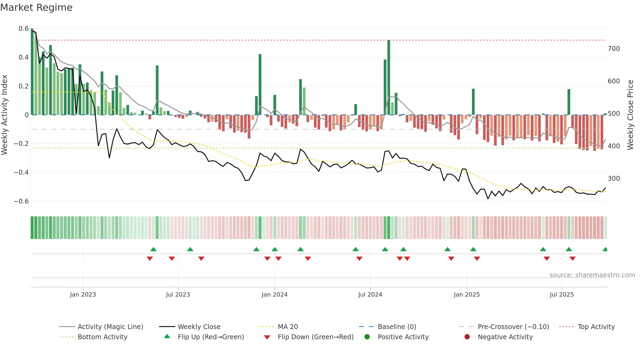Click the Jan 2024 x-axis label
This screenshot has width=644, height=362.
click(275, 294)
